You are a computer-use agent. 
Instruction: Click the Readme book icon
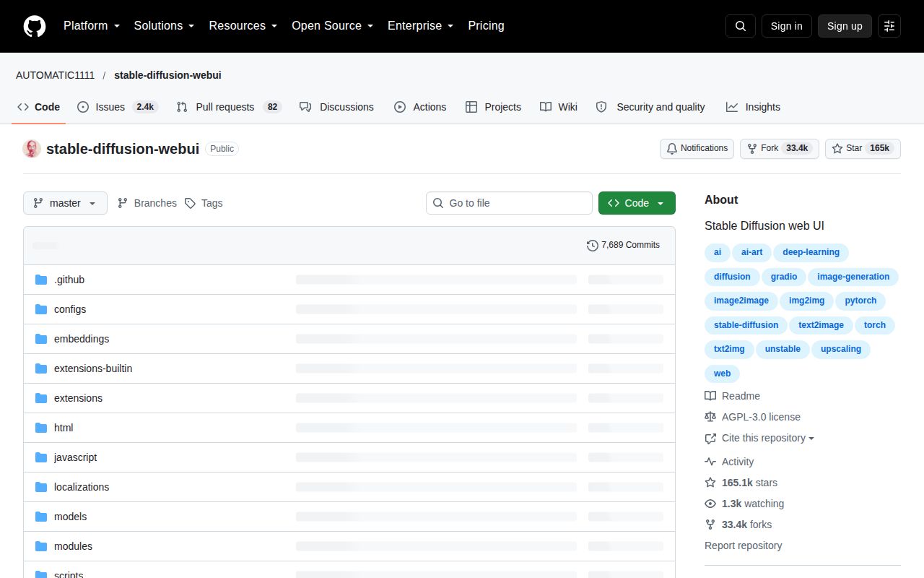tap(710, 396)
